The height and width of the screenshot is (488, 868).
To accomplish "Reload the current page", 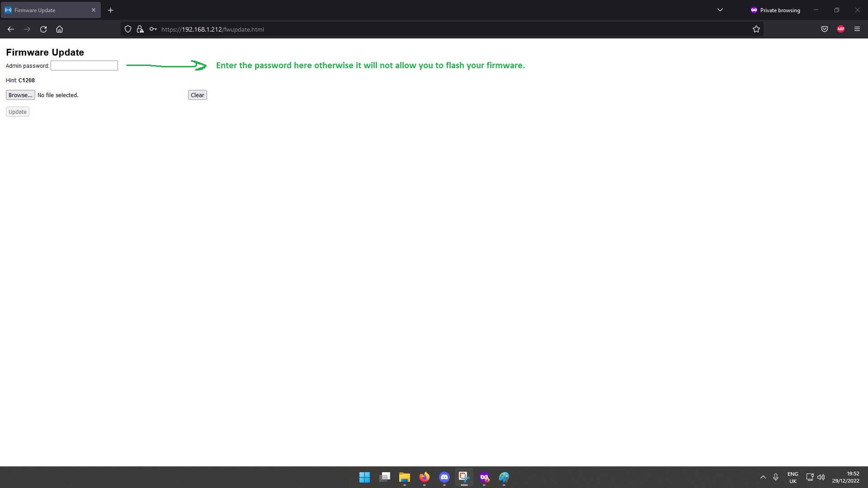I will 43,29.
